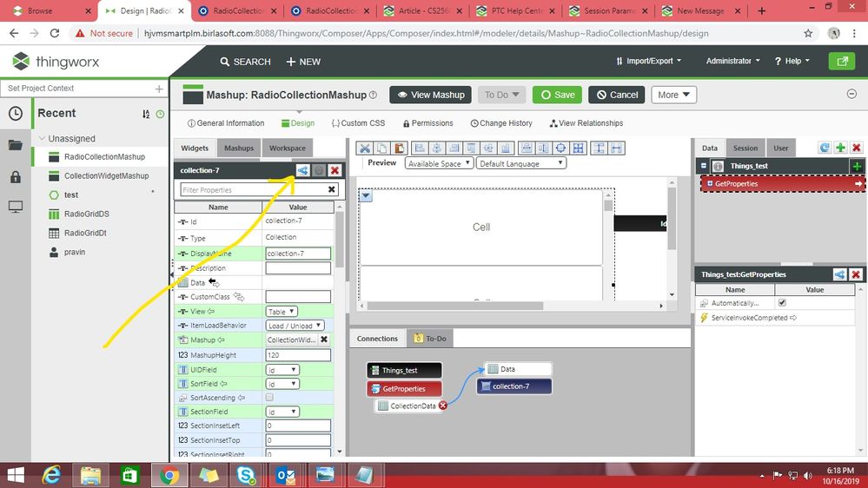Open Recent history clock icon in sidebar
Image resolution: width=868 pixels, height=488 pixels.
coord(16,114)
